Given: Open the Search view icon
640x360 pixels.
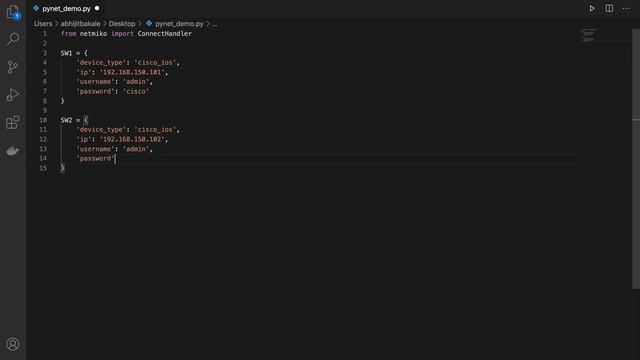Looking at the screenshot, I should [x=13, y=39].
